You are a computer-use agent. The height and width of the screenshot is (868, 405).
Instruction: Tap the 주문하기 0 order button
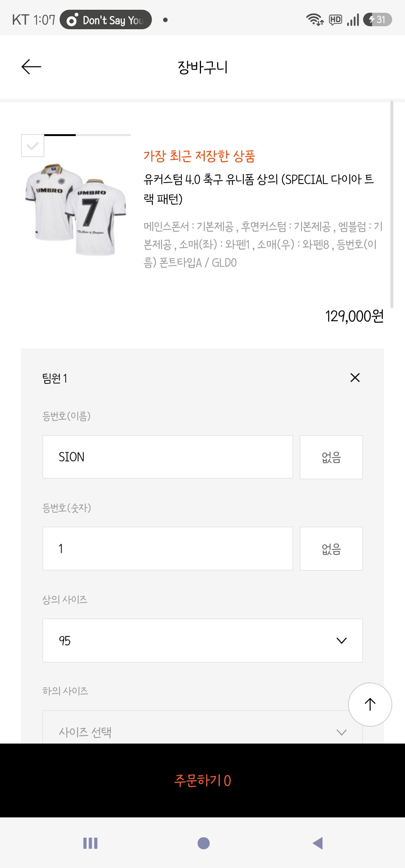click(202, 781)
